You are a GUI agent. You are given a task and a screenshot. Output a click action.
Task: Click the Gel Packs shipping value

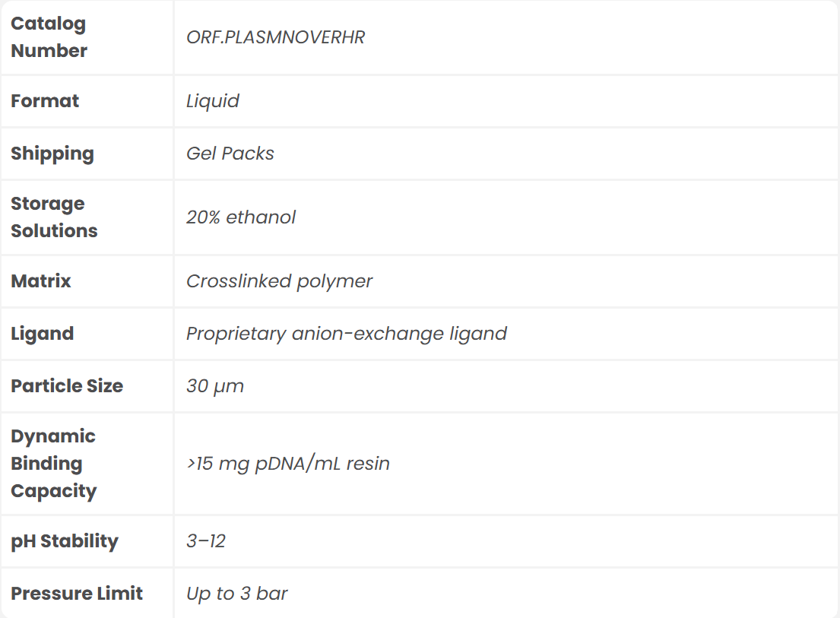click(230, 154)
